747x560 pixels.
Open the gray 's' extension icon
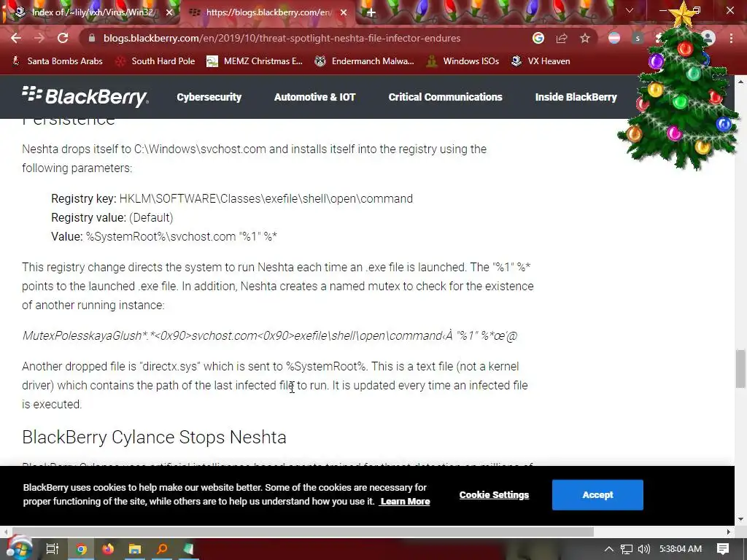point(638,38)
